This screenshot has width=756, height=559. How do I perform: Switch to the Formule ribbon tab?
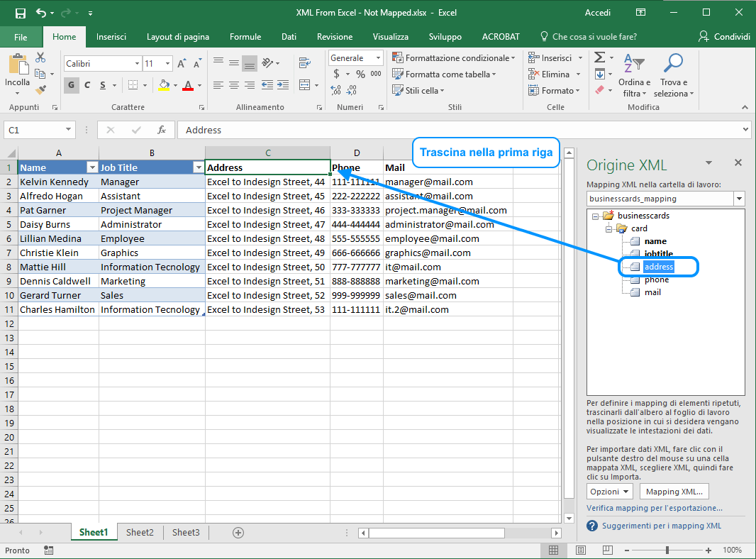[245, 36]
